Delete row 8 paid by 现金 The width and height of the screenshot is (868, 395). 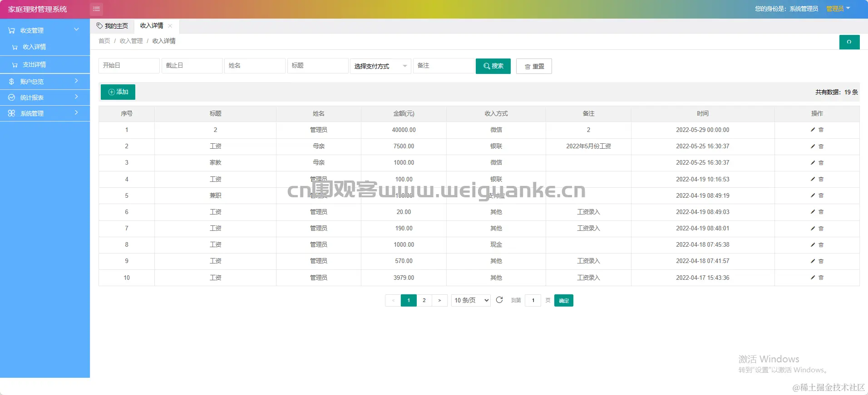tap(821, 244)
